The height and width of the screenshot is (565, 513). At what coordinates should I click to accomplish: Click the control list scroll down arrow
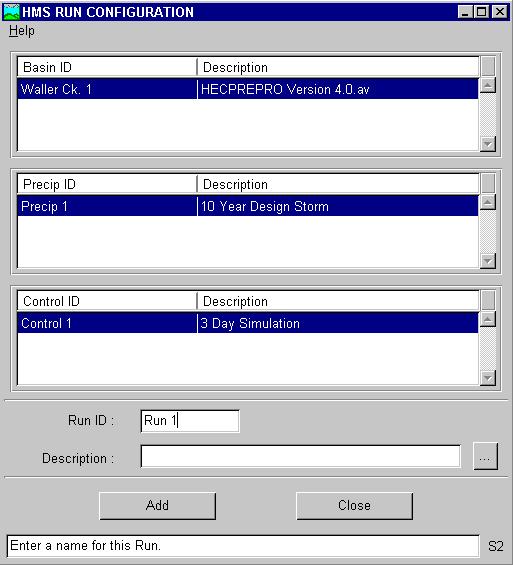point(488,378)
